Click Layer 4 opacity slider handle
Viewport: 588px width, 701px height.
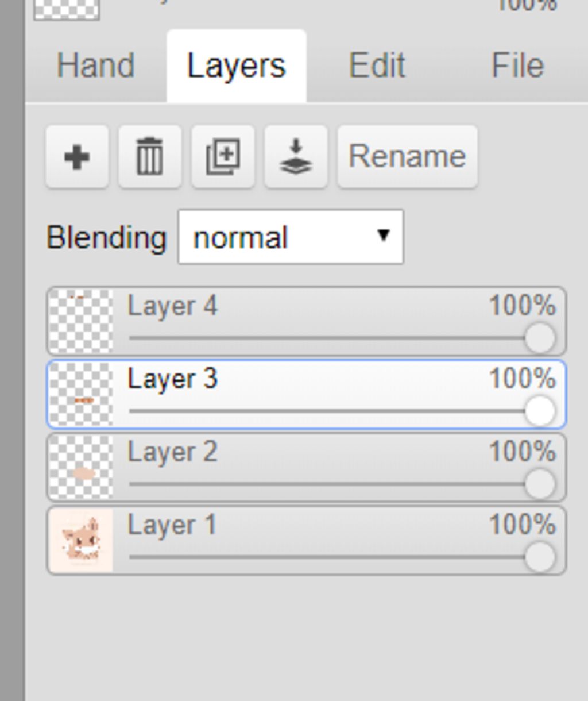pyautogui.click(x=540, y=338)
